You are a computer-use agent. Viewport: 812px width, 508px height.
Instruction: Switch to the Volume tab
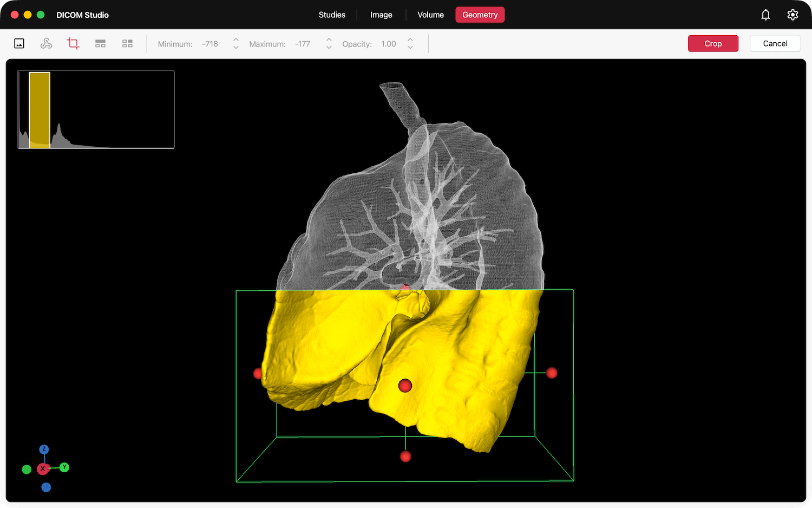[430, 15]
